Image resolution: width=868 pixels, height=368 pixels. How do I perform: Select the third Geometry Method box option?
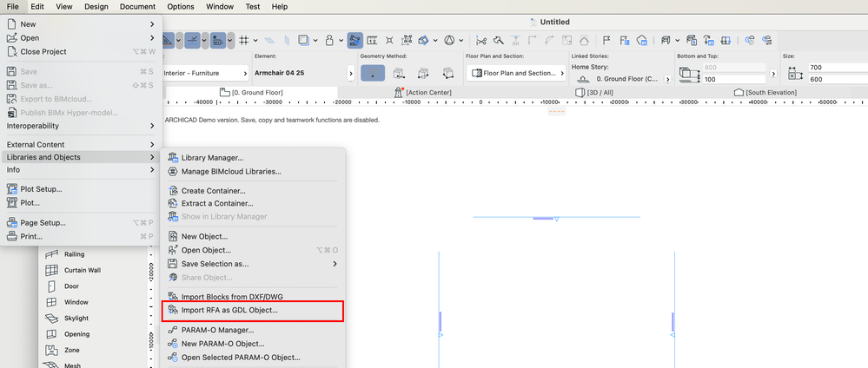[423, 73]
